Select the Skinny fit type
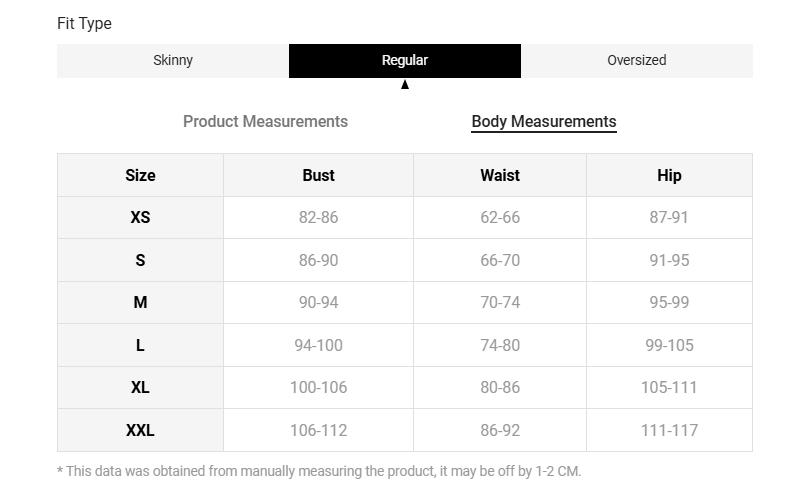797x492 pixels. coord(173,60)
